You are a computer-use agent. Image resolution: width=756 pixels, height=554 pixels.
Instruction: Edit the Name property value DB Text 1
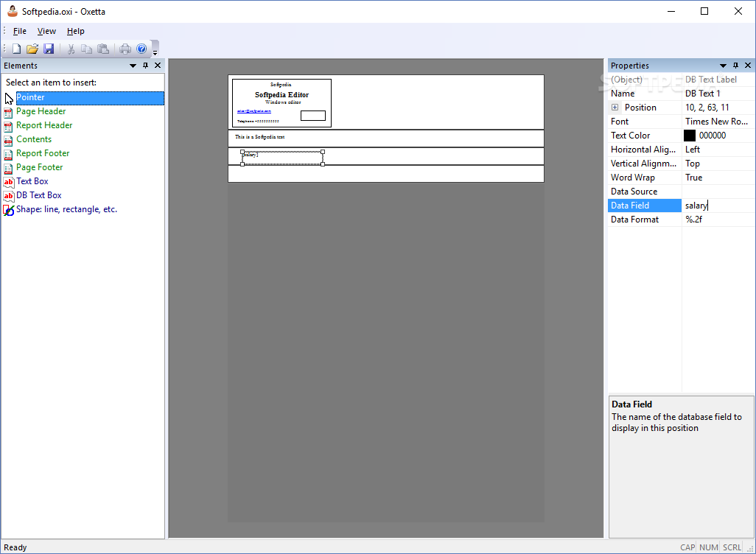pyautogui.click(x=718, y=94)
